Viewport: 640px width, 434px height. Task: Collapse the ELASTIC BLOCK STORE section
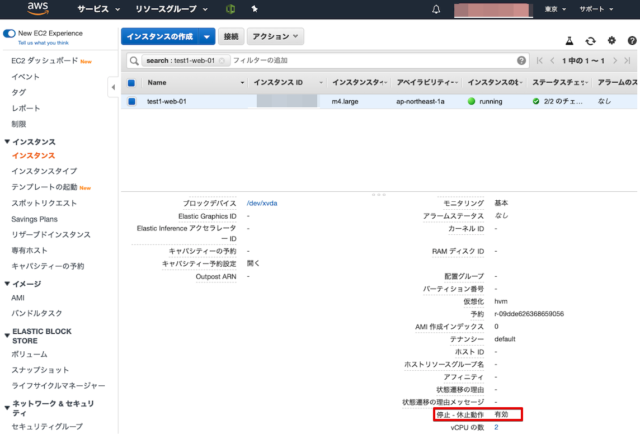(7, 336)
